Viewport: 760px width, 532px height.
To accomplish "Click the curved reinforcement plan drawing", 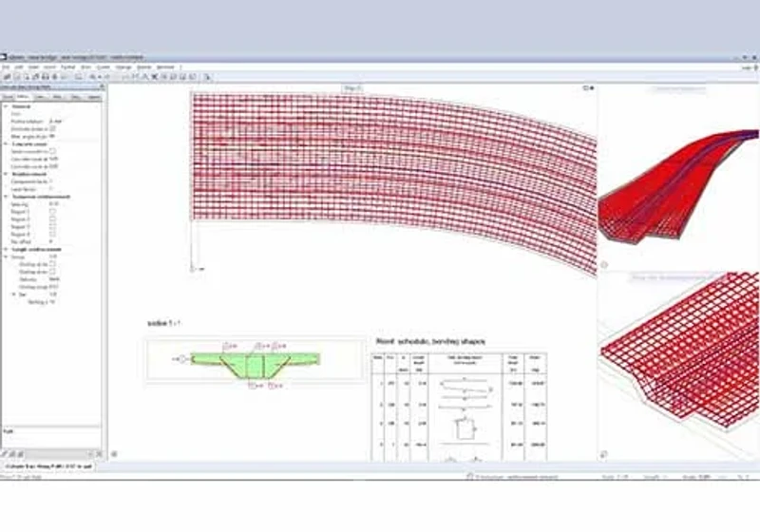I will point(394,184).
